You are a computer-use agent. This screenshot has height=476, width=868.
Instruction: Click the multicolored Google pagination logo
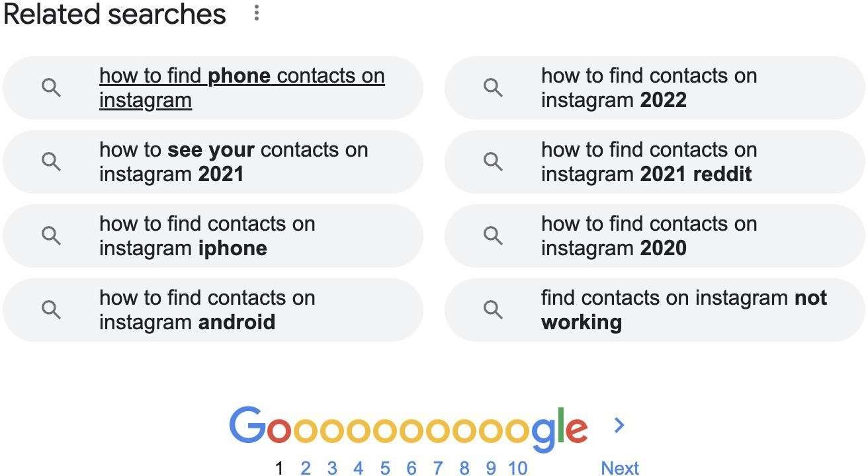pos(408,427)
